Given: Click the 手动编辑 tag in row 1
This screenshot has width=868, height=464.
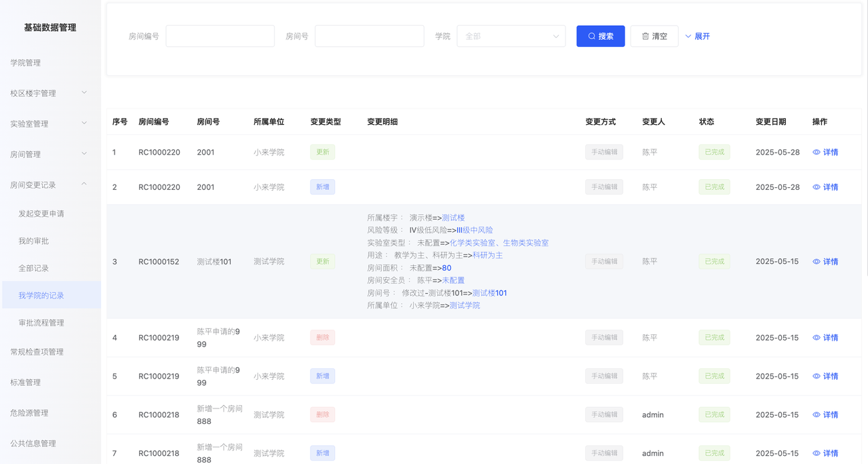Looking at the screenshot, I should pyautogui.click(x=604, y=153).
